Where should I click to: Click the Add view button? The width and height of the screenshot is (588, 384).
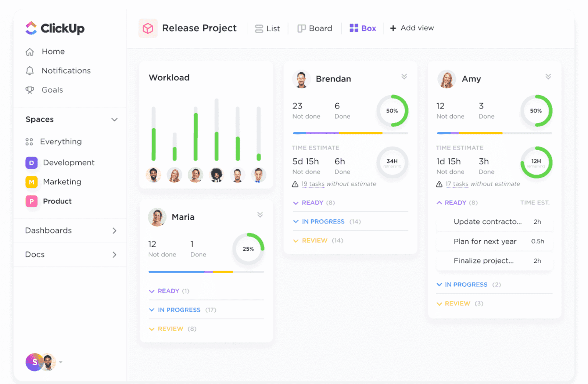pos(412,28)
